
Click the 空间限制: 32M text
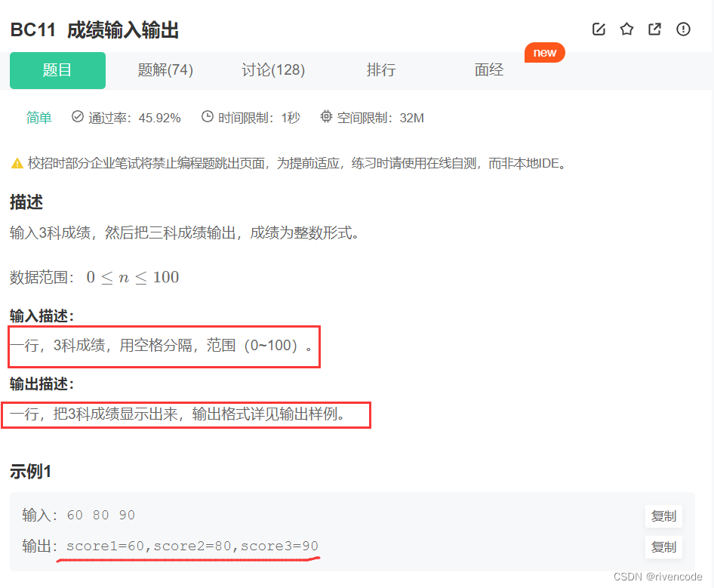(x=380, y=118)
